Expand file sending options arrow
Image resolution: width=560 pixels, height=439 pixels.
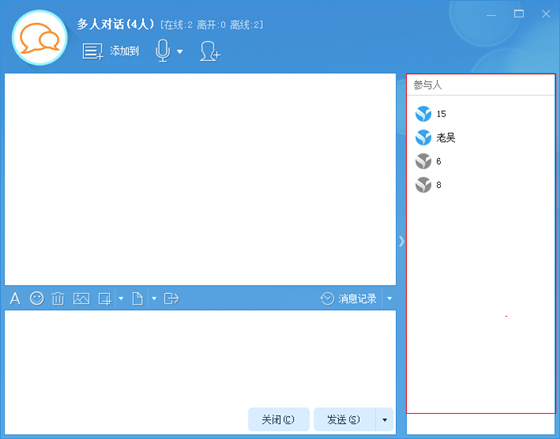tap(154, 298)
